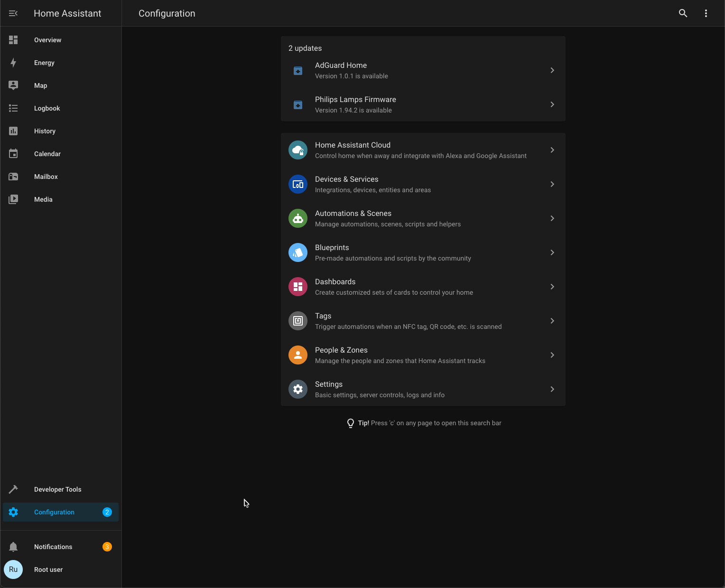Open the Devices & Services chevron
The image size is (725, 588).
[552, 184]
